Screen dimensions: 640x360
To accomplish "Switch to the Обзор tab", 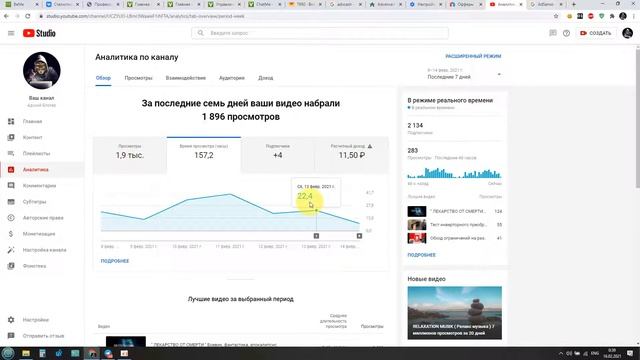I will click(103, 78).
